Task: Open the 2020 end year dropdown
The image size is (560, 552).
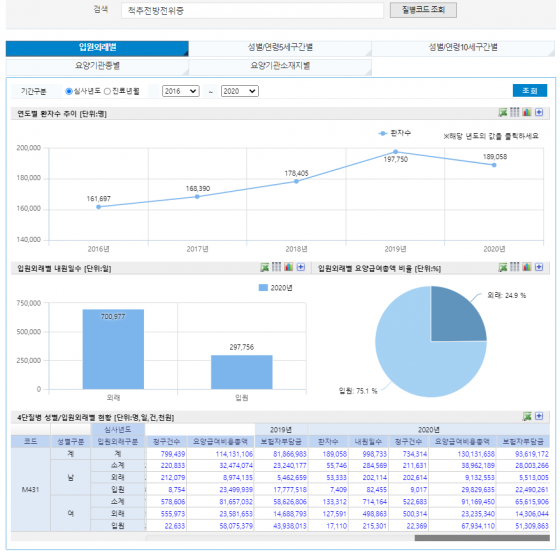Action: pyautogui.click(x=240, y=91)
